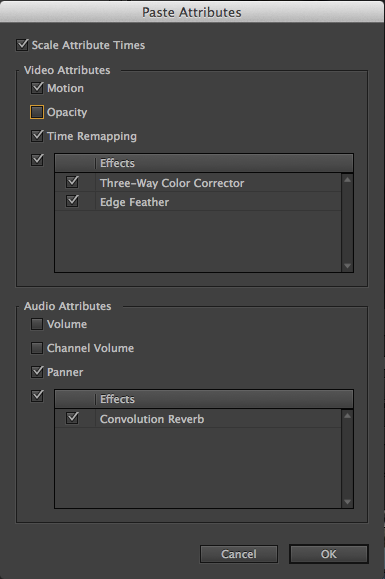Disable the Motion video attribute
The height and width of the screenshot is (579, 385).
(37, 88)
